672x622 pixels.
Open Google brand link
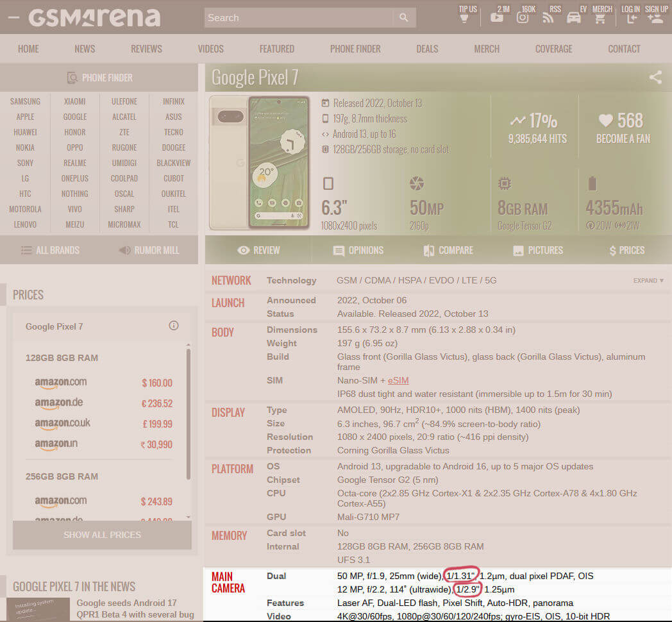coord(75,117)
